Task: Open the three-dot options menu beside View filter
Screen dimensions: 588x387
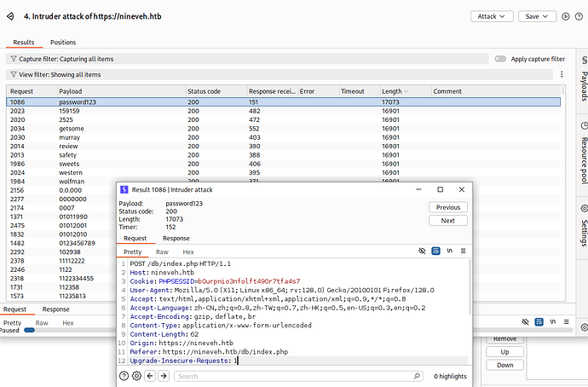Action: 562,74
